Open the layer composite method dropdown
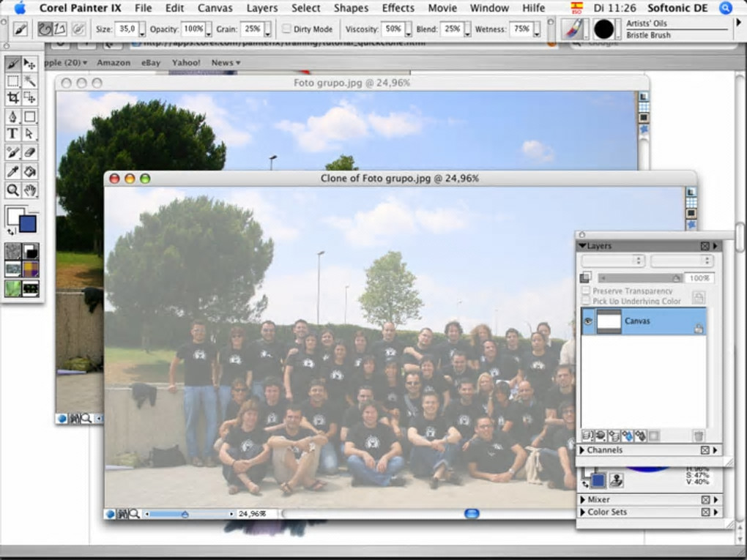Screen dimensions: 747x560 [x=613, y=261]
